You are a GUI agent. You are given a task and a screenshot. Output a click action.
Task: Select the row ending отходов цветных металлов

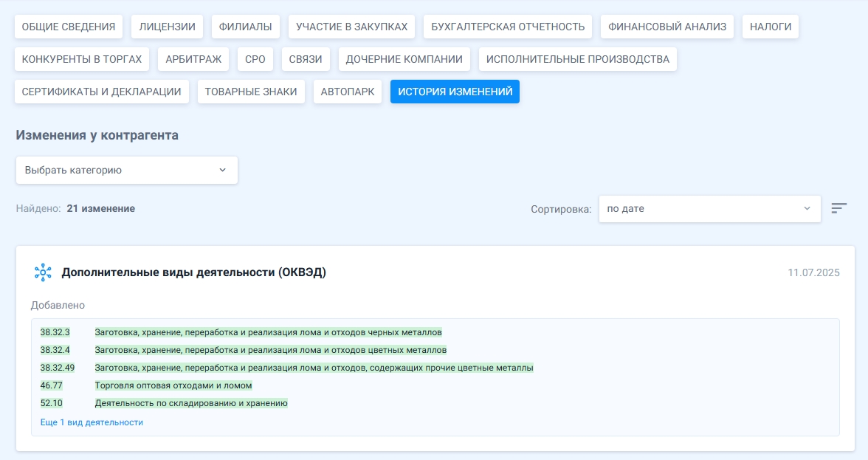271,350
